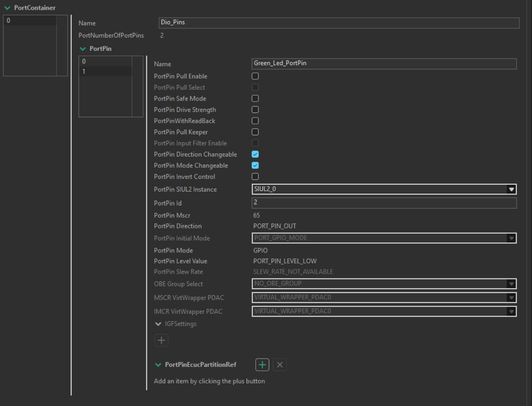Tick the PortPinWithReadBack checkbox
Viewport: 532px width, 406px height.
(255, 121)
